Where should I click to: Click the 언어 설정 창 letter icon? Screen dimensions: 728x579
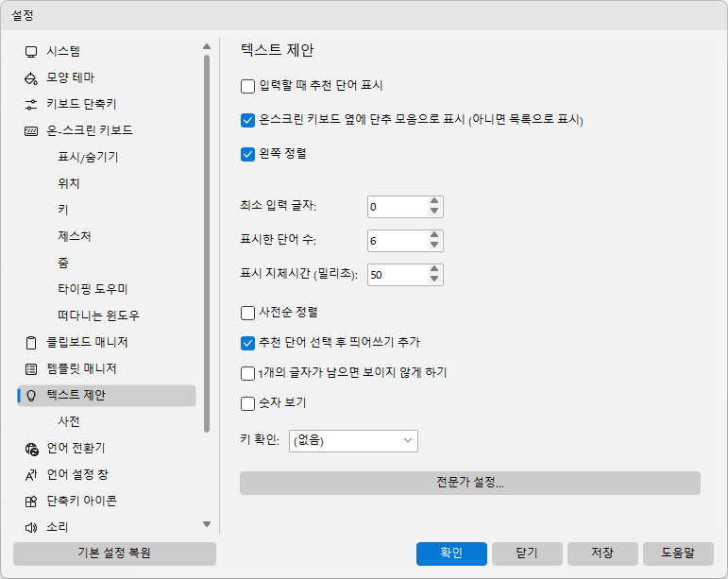pos(31,475)
